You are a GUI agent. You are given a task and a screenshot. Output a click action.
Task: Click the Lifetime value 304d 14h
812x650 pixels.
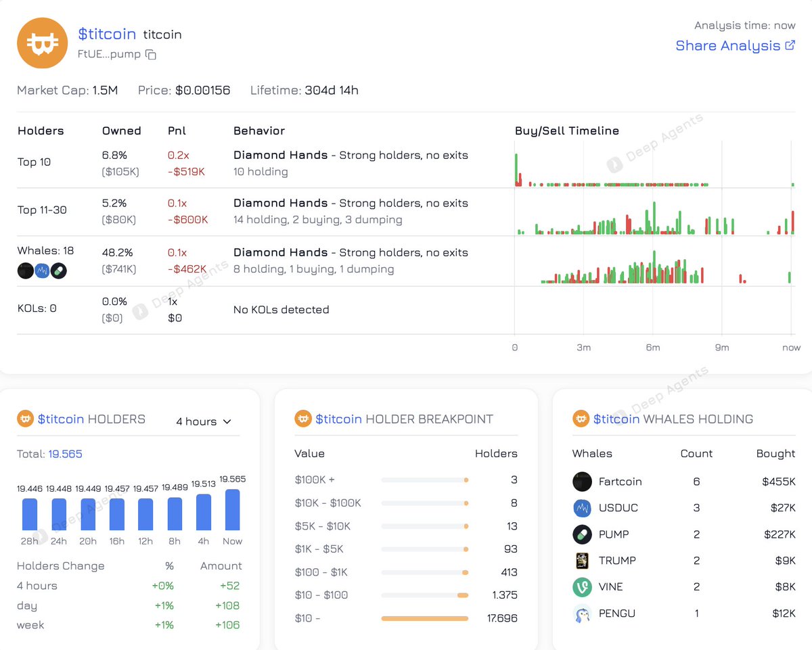(x=332, y=90)
